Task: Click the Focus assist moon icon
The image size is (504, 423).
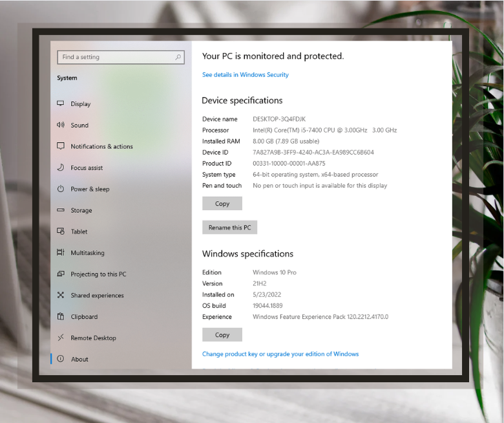Action: [x=61, y=168]
